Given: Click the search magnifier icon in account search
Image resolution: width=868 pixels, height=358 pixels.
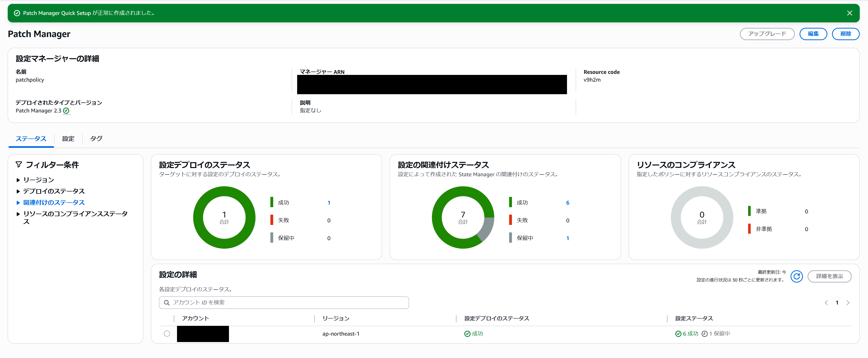Looking at the screenshot, I should click(x=166, y=303).
